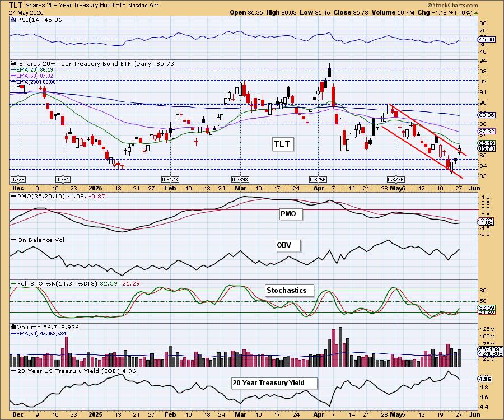Click the 85.73 last-price tag on the right axis
This screenshot has height=420, width=504.
(486, 148)
